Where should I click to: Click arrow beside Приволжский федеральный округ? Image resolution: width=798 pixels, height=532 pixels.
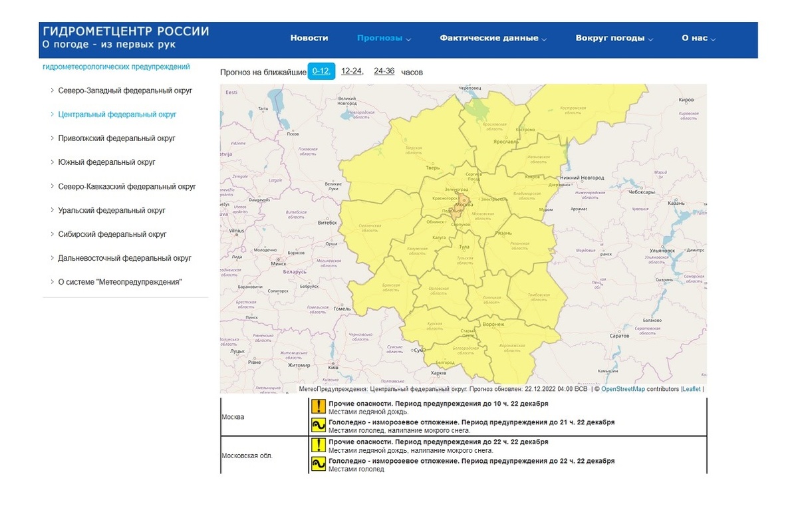coord(53,138)
